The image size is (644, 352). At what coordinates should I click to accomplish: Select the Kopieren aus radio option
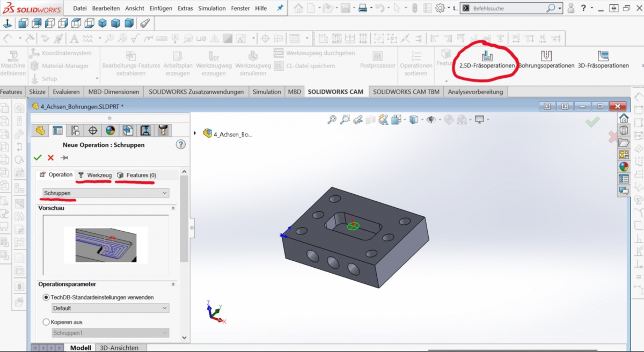(46, 322)
